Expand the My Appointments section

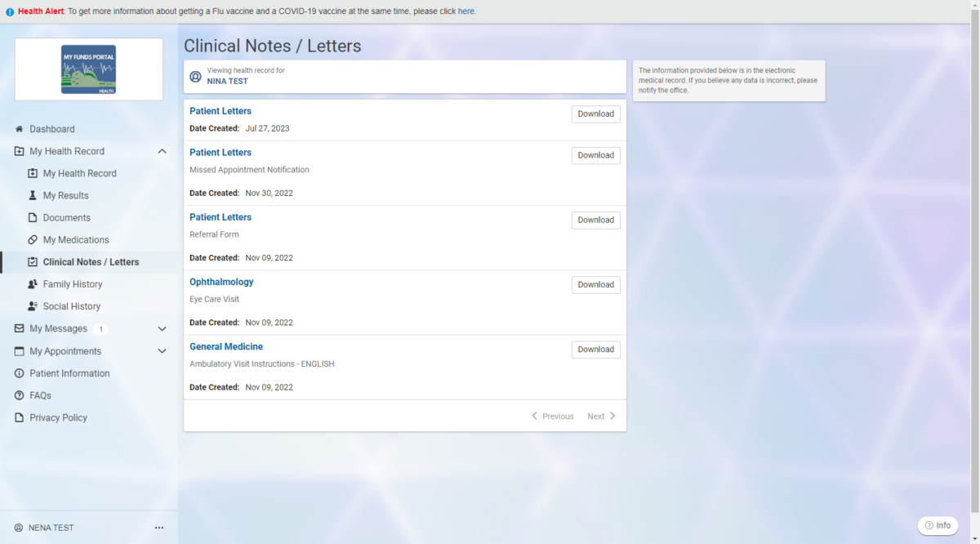[x=162, y=351]
